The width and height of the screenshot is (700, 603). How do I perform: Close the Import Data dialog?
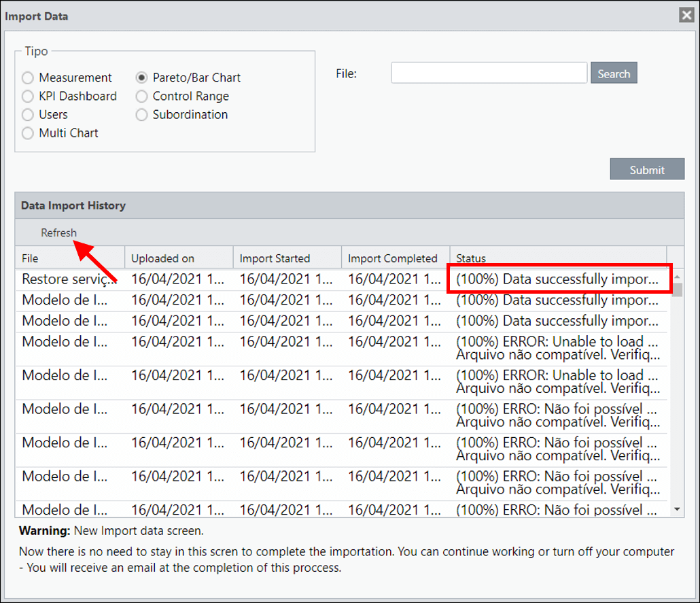pos(686,15)
